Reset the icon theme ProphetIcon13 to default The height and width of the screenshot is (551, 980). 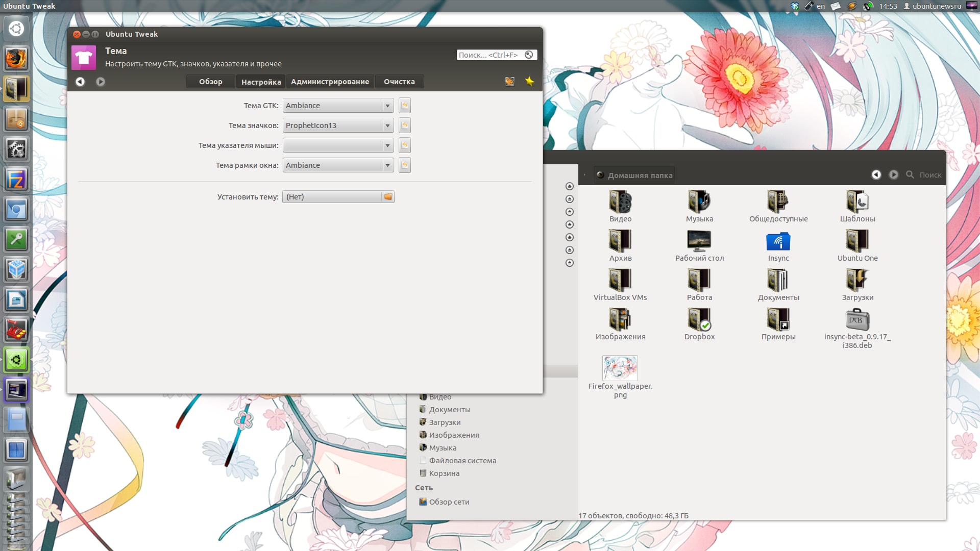coord(405,126)
